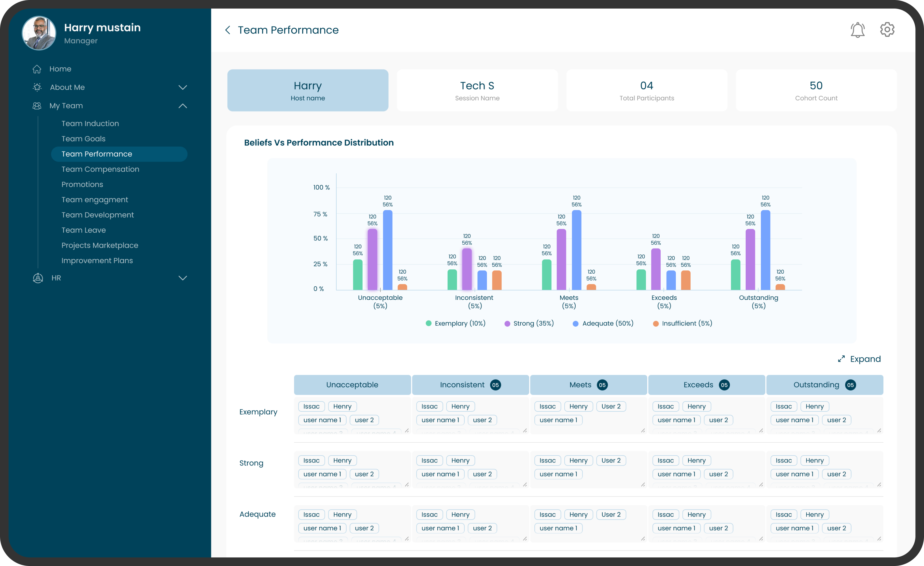Open Team Development in sidebar
Screen dimensions: 924x566
(x=98, y=215)
